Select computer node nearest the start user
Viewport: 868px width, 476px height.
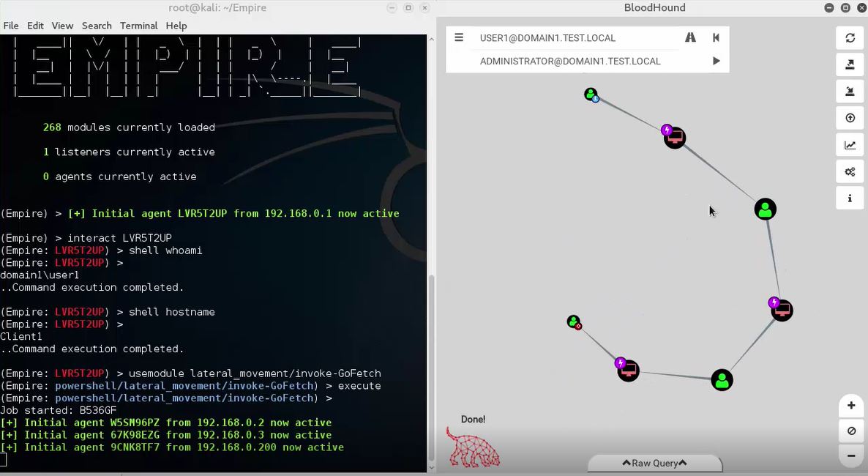click(674, 137)
